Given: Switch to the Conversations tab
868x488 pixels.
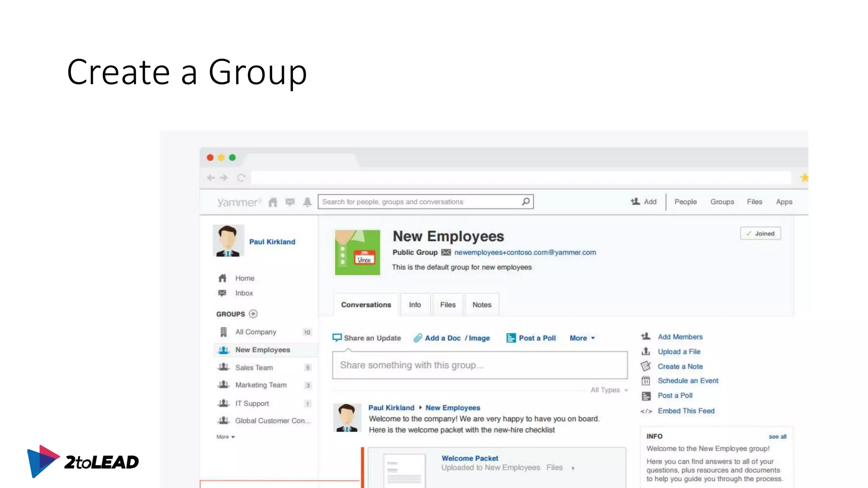Looking at the screenshot, I should 366,305.
